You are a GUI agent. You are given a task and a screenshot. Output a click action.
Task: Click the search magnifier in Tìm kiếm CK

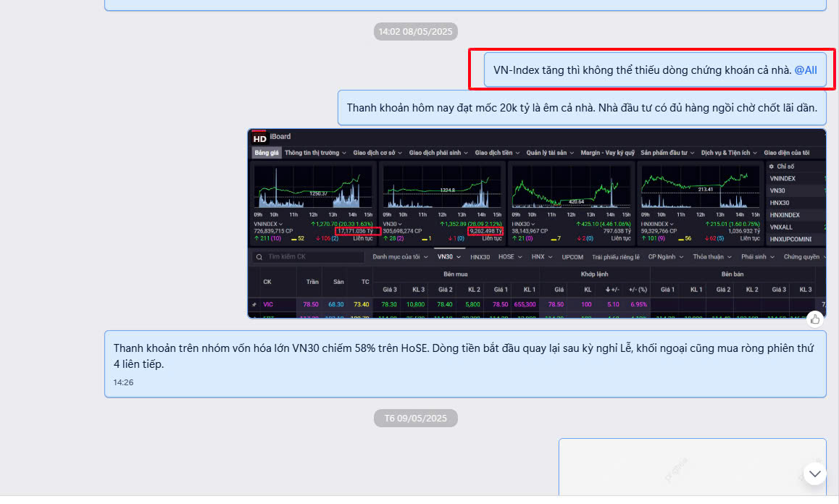pos(259,257)
